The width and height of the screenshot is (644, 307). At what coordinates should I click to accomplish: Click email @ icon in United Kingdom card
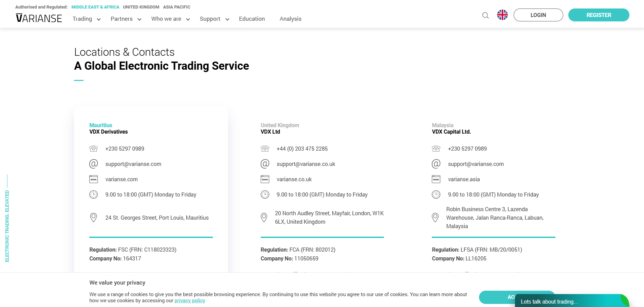(265, 164)
